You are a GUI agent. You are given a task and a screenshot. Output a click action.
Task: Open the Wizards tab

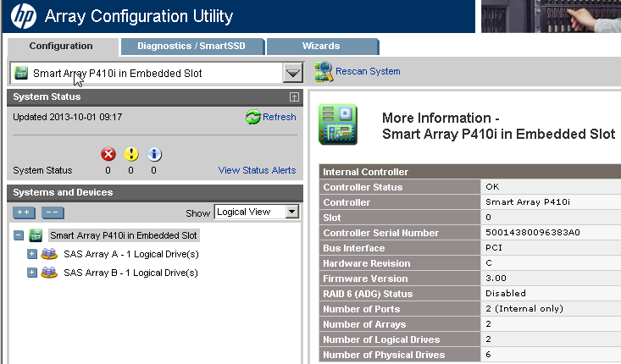point(321,46)
